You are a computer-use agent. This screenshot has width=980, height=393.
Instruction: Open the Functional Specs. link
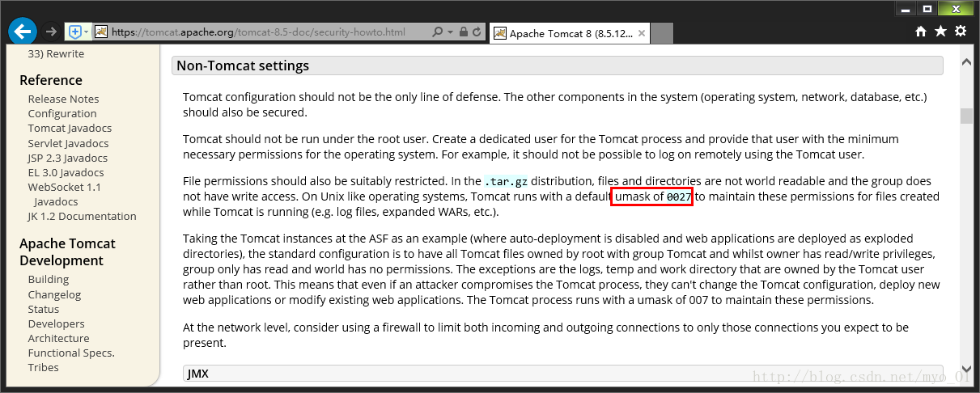pos(71,353)
